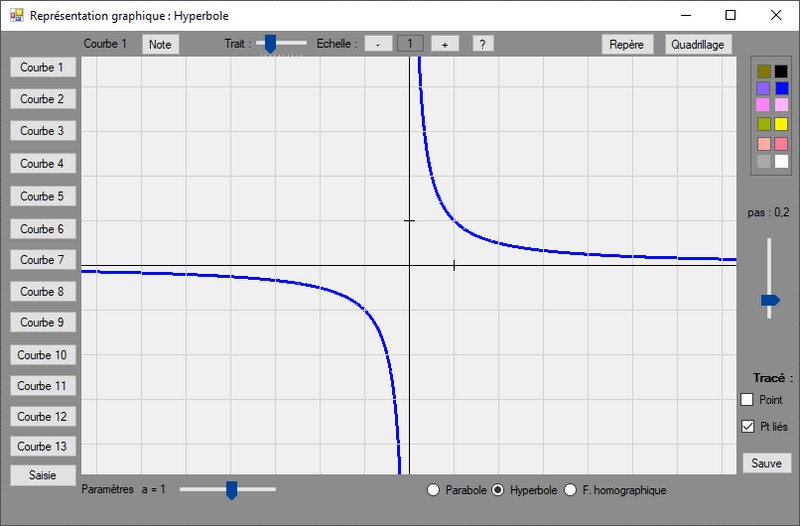
Task: Decrease scale with the minus button
Action: [x=377, y=44]
